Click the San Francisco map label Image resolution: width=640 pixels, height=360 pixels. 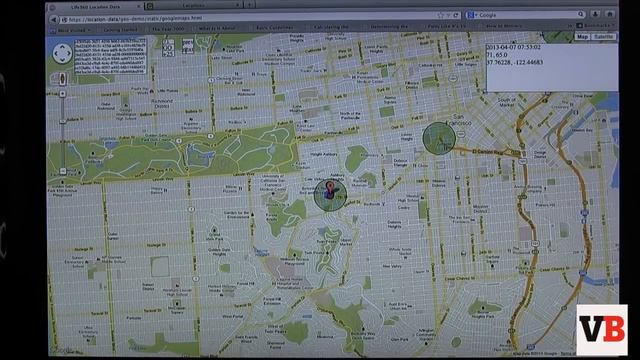pos(458,120)
